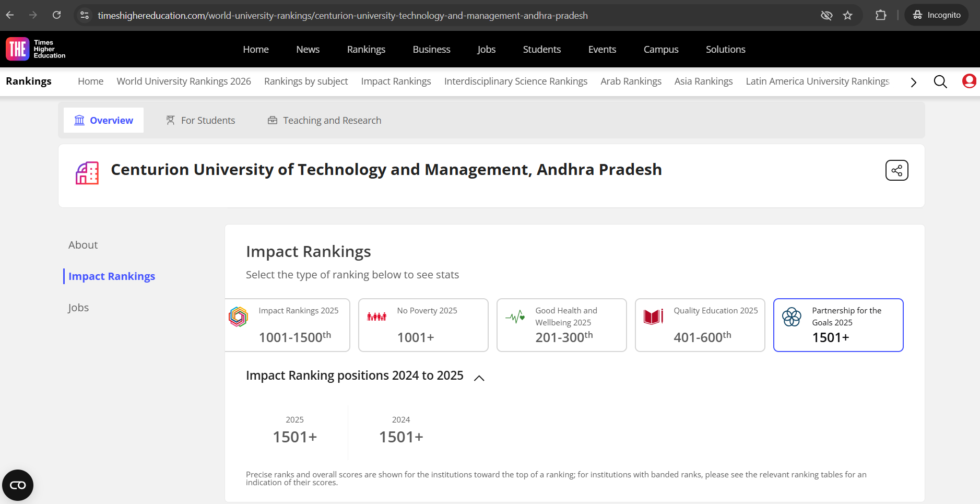980x504 pixels.
Task: Collapse Impact Ranking positions 2024 to 2025
Action: point(479,378)
